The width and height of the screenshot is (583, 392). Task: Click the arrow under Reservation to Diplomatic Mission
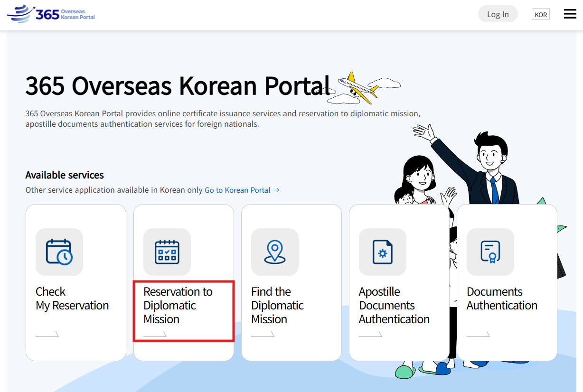[155, 334]
